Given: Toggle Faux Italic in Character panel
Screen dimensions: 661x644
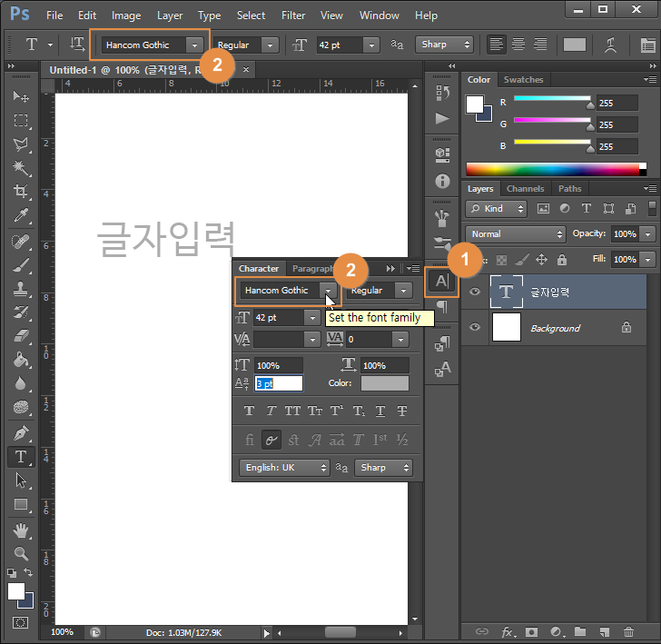Looking at the screenshot, I should [x=271, y=411].
